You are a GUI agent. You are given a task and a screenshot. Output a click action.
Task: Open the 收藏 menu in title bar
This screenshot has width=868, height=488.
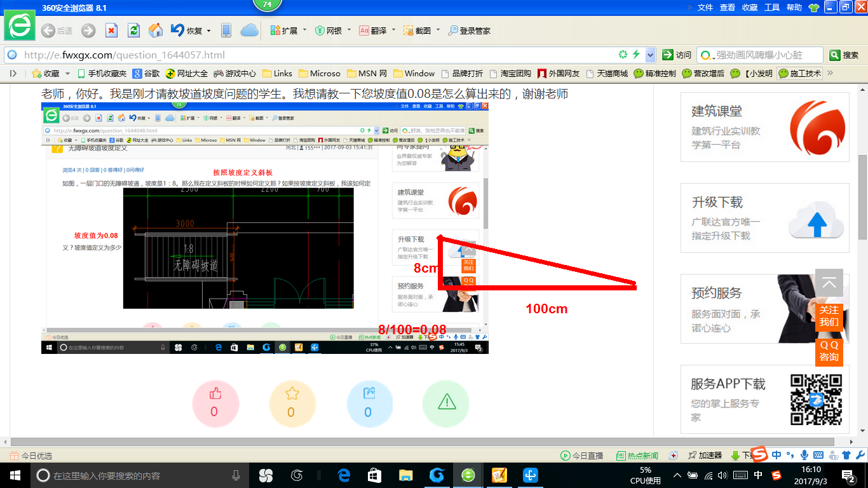point(750,8)
